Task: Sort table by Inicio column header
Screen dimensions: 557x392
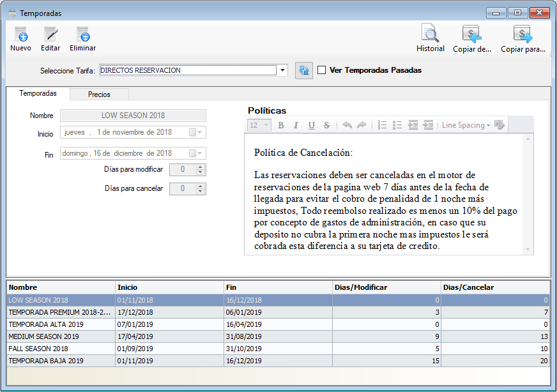Action: pyautogui.click(x=170, y=287)
